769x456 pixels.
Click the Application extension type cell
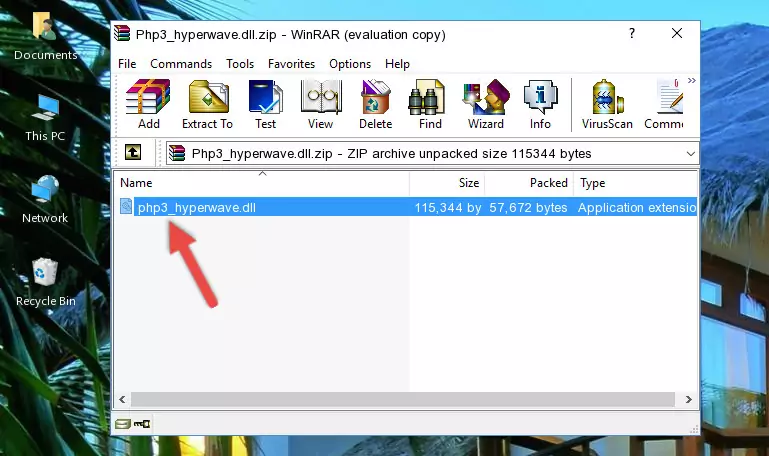coord(637,207)
